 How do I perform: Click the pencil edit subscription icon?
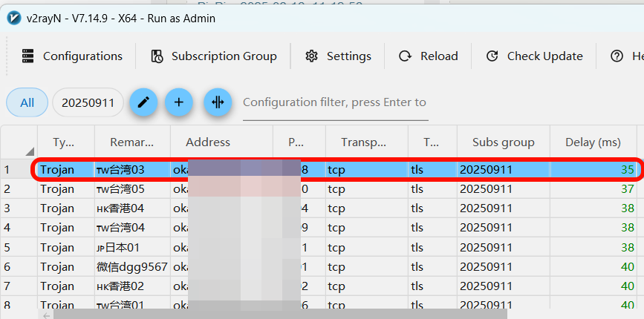coord(143,102)
